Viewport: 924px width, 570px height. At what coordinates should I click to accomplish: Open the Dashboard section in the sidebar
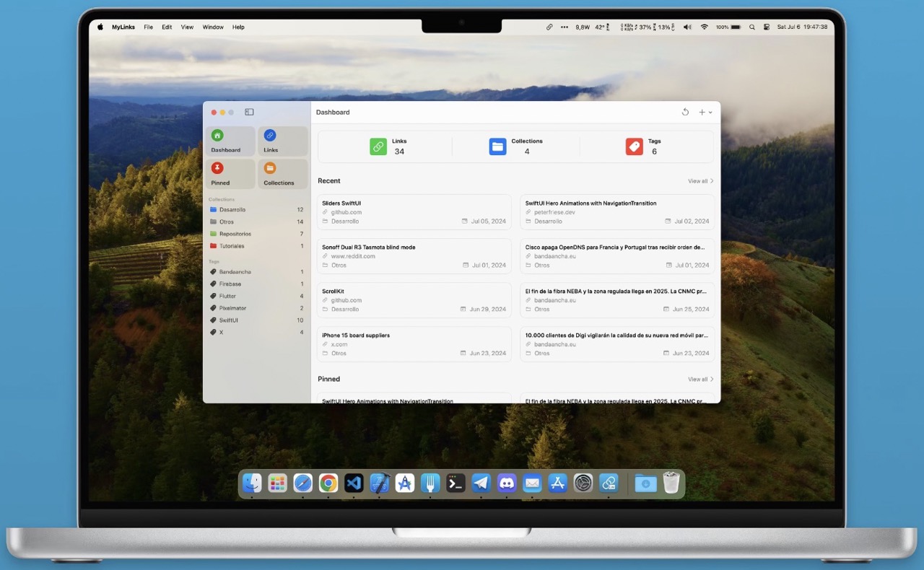click(x=230, y=141)
